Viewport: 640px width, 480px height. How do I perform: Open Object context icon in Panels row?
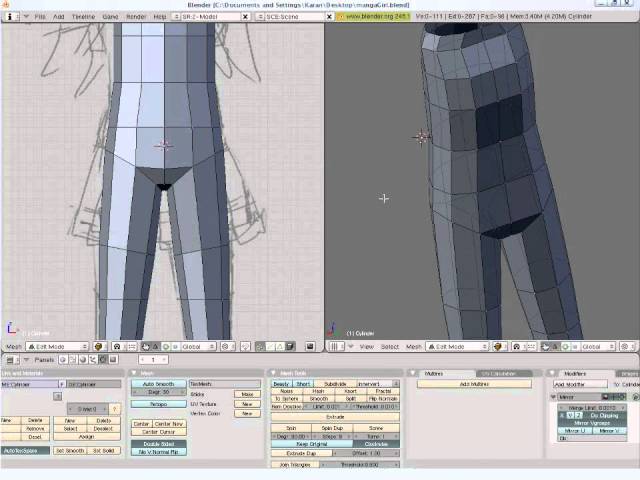coord(93,360)
